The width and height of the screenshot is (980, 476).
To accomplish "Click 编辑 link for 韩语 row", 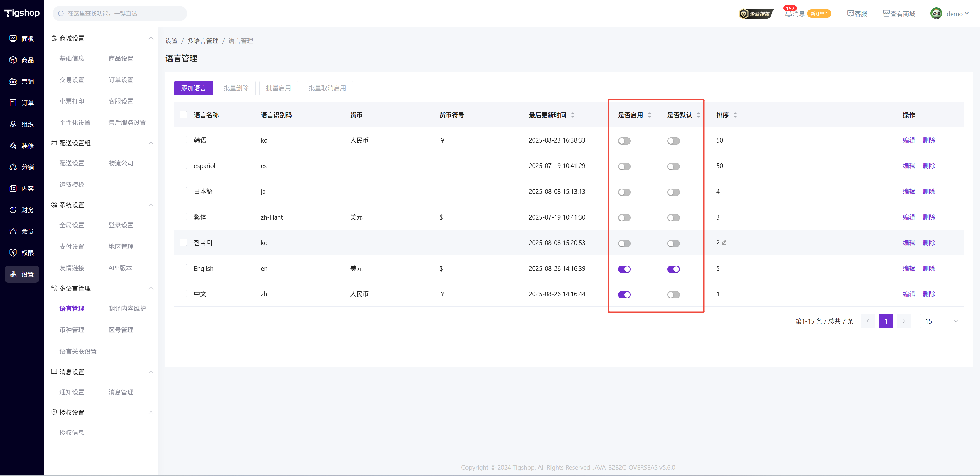I will pyautogui.click(x=909, y=140).
